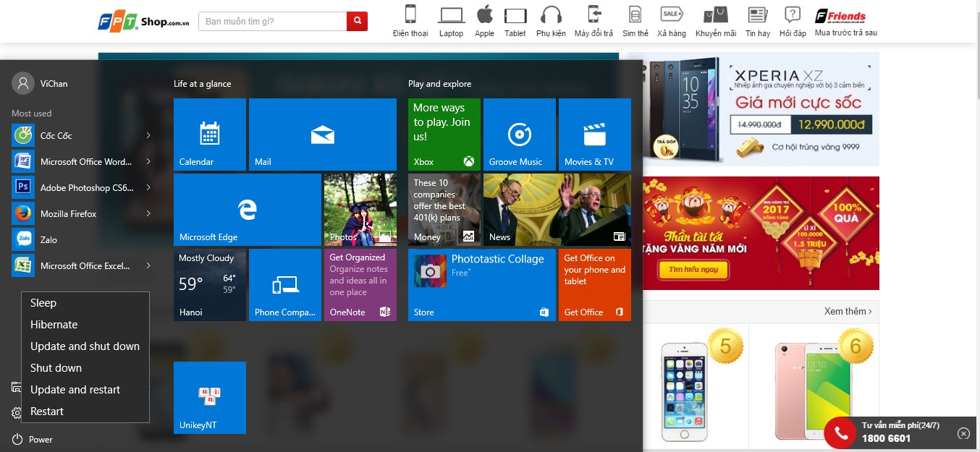Focus the 'Bạn muốn tìm gì?' search box
The image size is (980, 452).
273,21
